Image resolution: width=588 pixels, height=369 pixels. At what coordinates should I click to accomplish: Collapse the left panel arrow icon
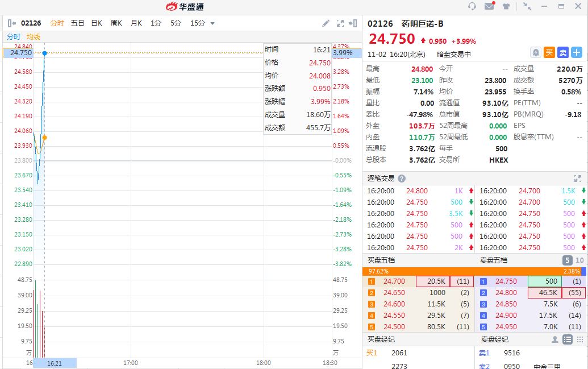click(12, 23)
